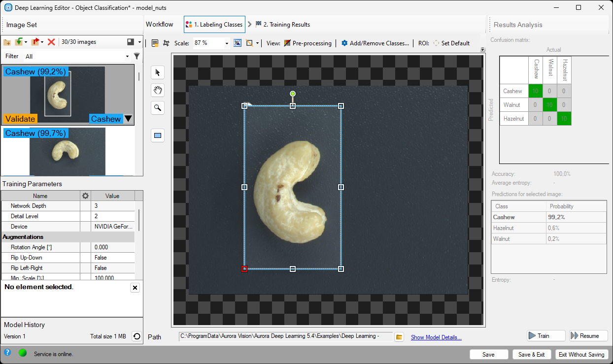Click the red X delete images icon
Screen dimensions: 613x364
51,42
